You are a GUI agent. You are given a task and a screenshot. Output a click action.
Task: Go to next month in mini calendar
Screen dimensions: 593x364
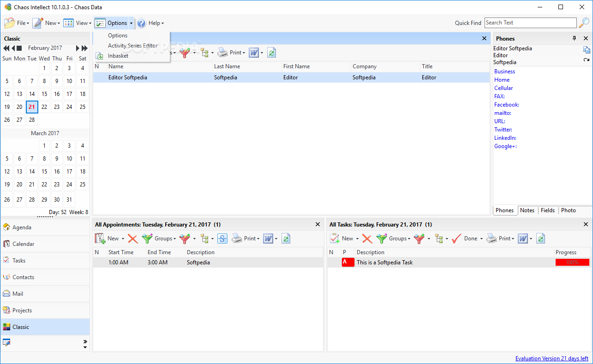pyautogui.click(x=78, y=48)
